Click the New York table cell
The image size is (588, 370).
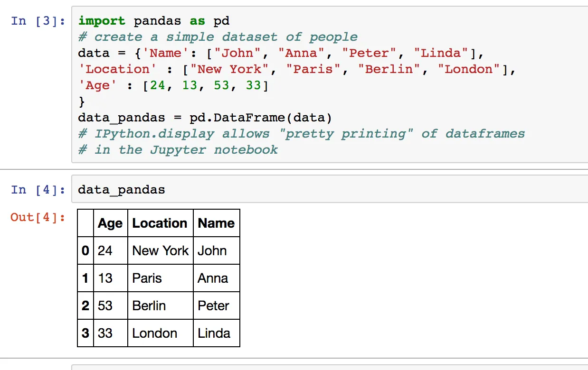point(160,250)
